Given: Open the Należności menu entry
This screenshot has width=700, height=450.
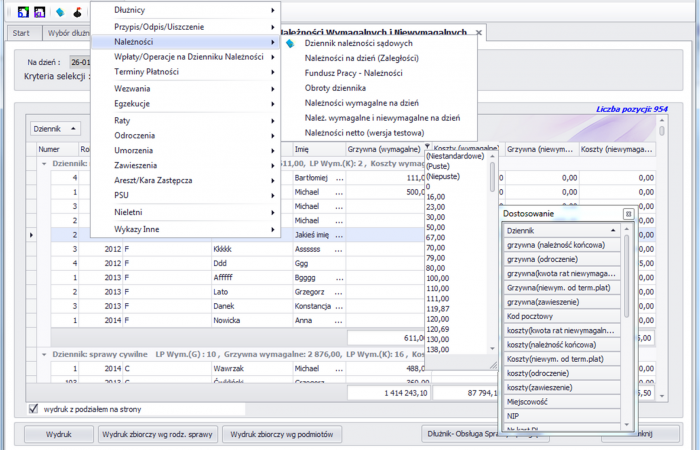Looking at the screenshot, I should click(x=185, y=42).
